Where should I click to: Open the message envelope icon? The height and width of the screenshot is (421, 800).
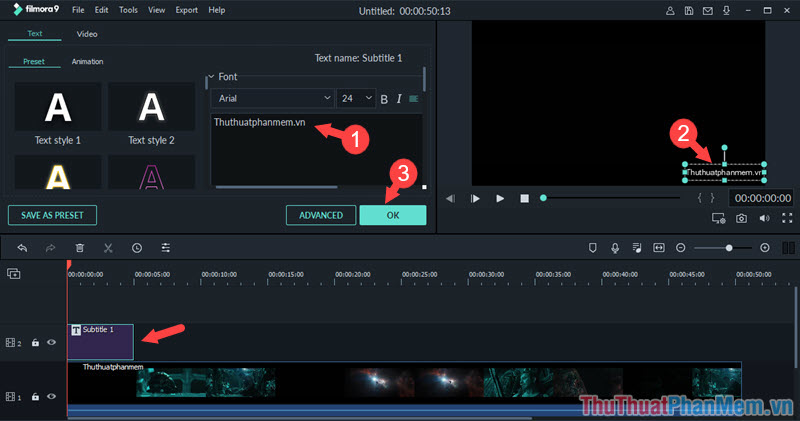pyautogui.click(x=708, y=11)
